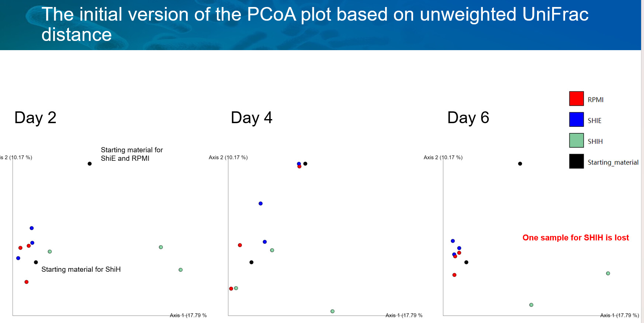Select the black Starting_material legend swatch
This screenshot has width=644, height=323.
(576, 161)
